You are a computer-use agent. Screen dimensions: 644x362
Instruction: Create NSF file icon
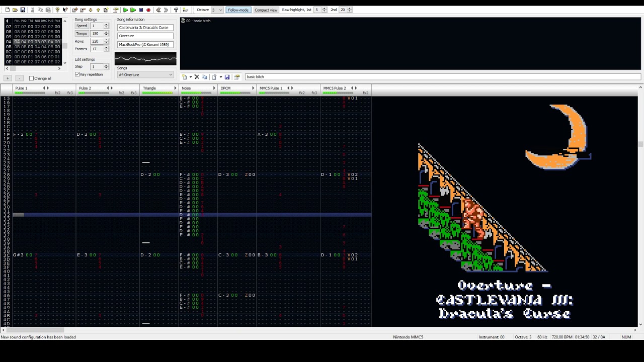tap(186, 10)
